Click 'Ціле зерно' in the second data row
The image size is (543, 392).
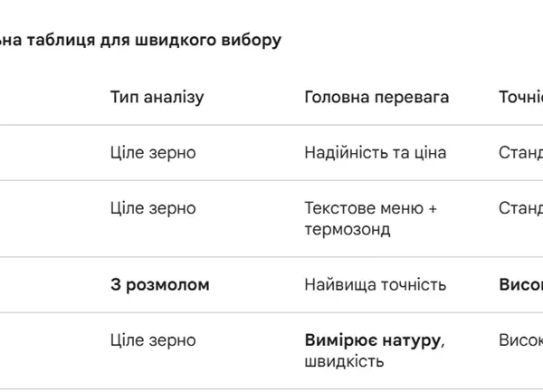pos(153,208)
